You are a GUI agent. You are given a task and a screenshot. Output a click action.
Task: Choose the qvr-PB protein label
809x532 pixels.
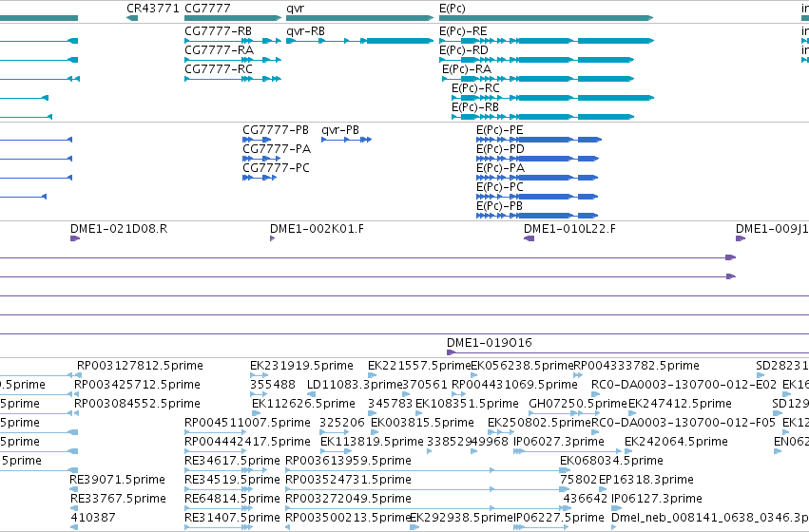[340, 130]
